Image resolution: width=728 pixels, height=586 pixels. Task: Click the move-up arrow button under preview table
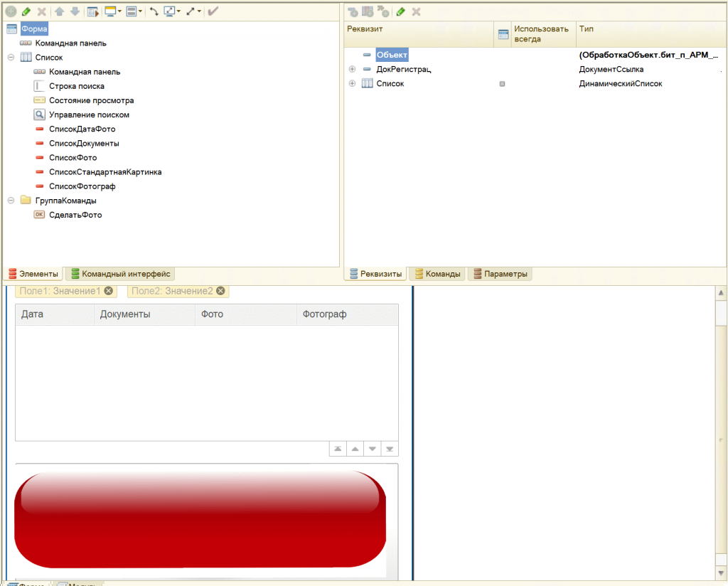click(355, 449)
